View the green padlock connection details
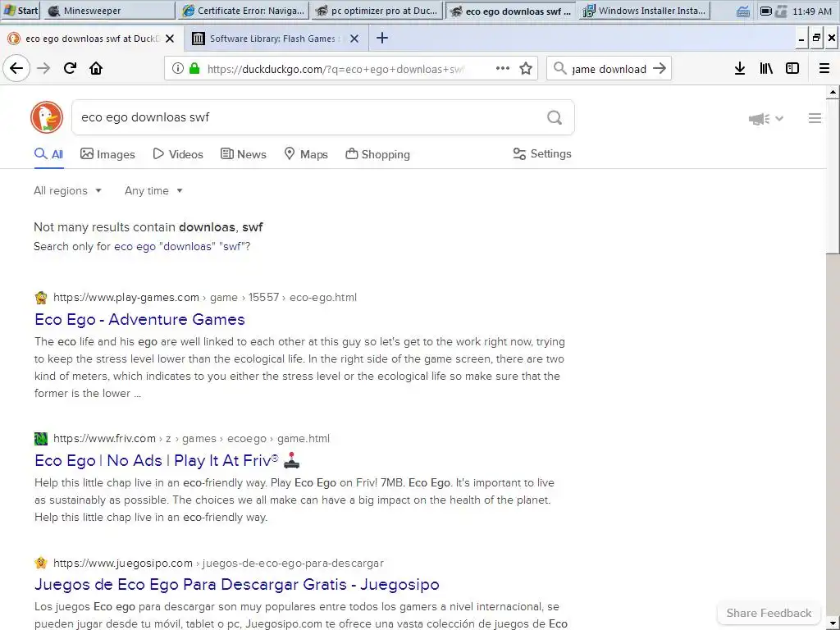This screenshot has height=630, width=840. coord(194,68)
